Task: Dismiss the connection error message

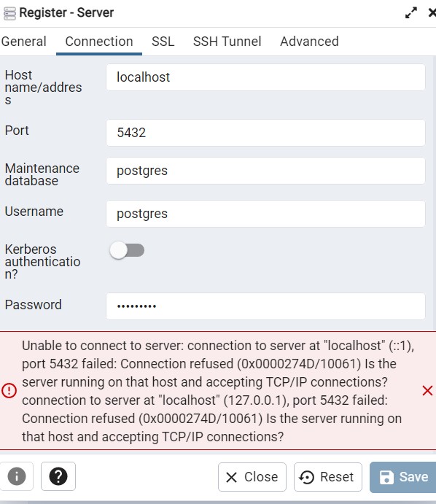Action: 427,391
